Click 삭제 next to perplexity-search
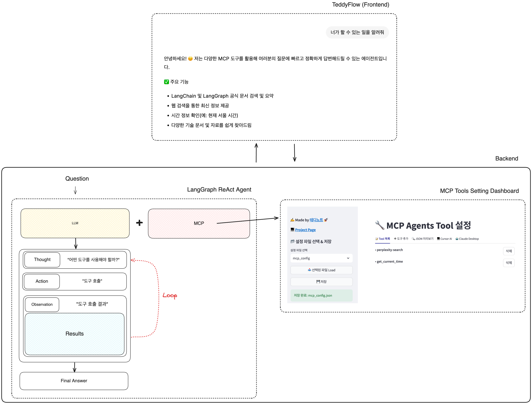The height and width of the screenshot is (404, 532). tap(509, 251)
